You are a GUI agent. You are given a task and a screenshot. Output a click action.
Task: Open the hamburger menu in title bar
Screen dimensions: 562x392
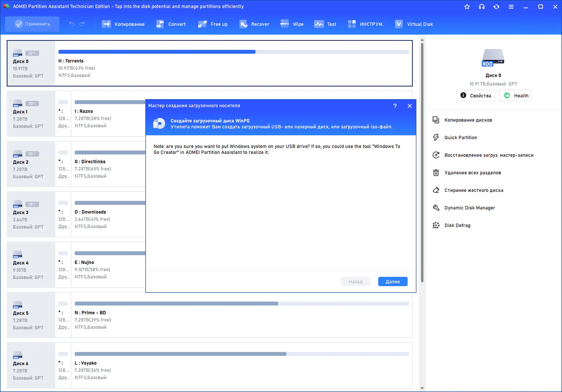511,7
